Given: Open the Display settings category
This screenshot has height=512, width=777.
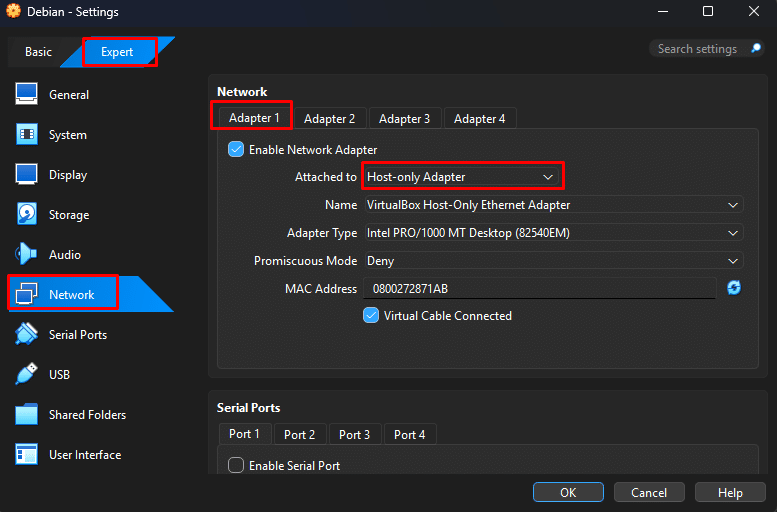Looking at the screenshot, I should pos(68,174).
